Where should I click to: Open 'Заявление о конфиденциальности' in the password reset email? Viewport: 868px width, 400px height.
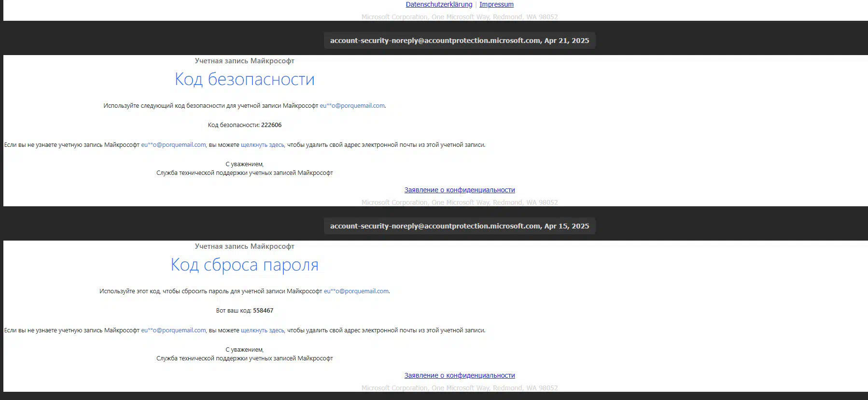(x=460, y=375)
